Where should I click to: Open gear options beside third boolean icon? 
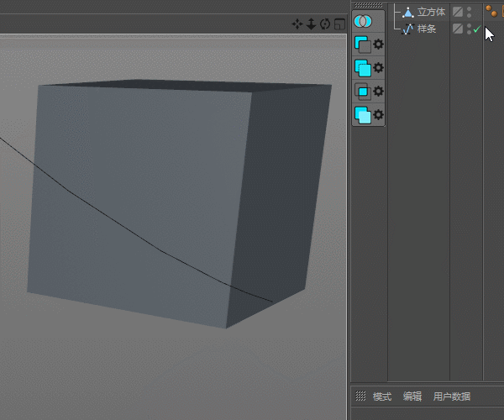coord(378,92)
